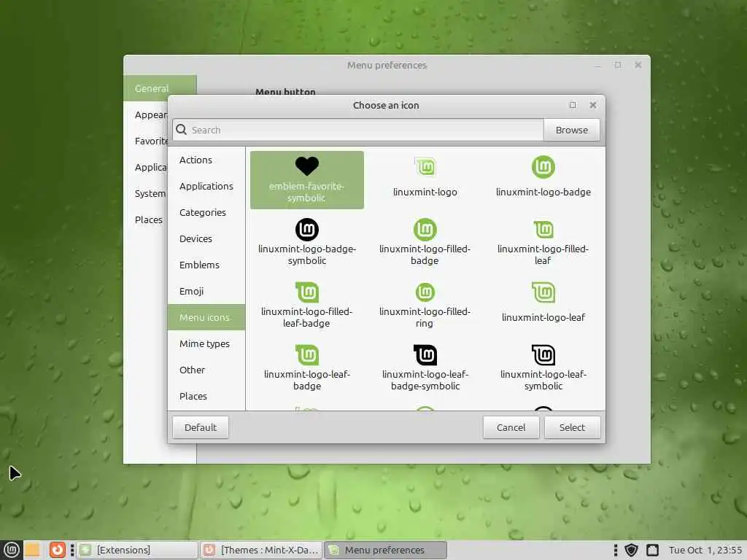Screen dimensions: 747x560
Task: Click Menu preferences taskbar entry
Action: click(x=385, y=550)
